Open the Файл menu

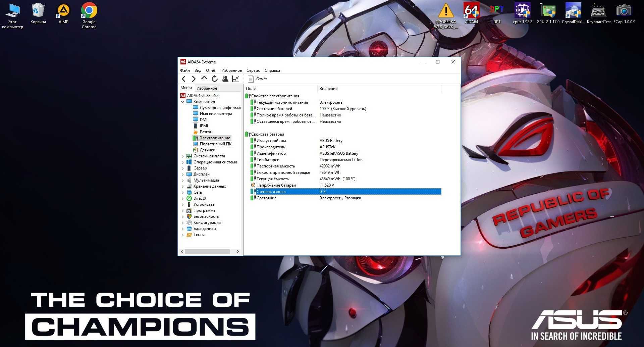[185, 70]
